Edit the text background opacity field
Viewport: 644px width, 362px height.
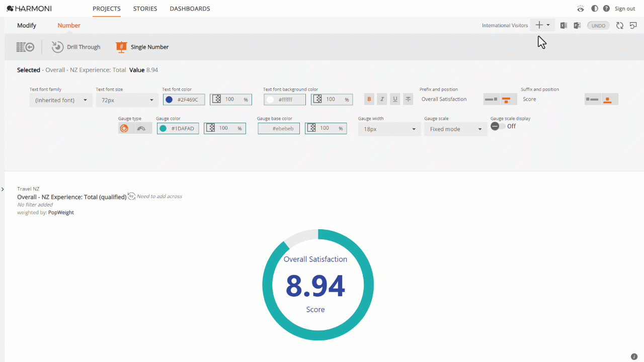coord(332,100)
